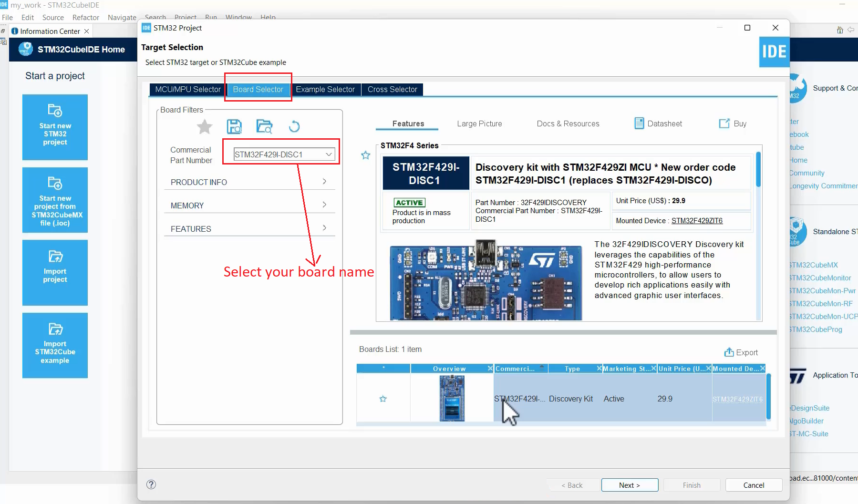Click the STM32CubeIDE Home logo icon
The width and height of the screenshot is (858, 504).
[26, 49]
